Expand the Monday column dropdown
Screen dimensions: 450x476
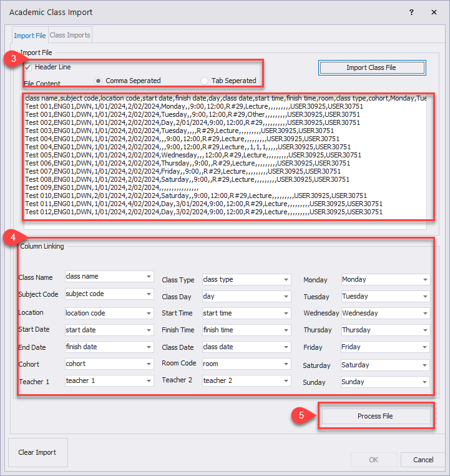coord(425,280)
